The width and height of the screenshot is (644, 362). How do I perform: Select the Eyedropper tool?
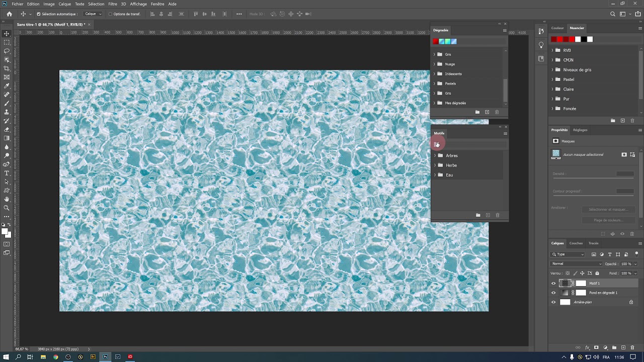tap(7, 86)
